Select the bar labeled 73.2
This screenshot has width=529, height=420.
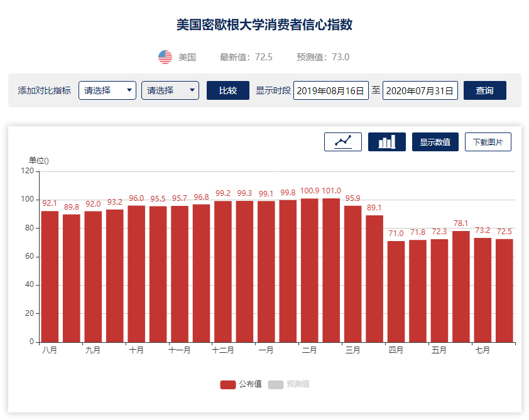pos(483,290)
